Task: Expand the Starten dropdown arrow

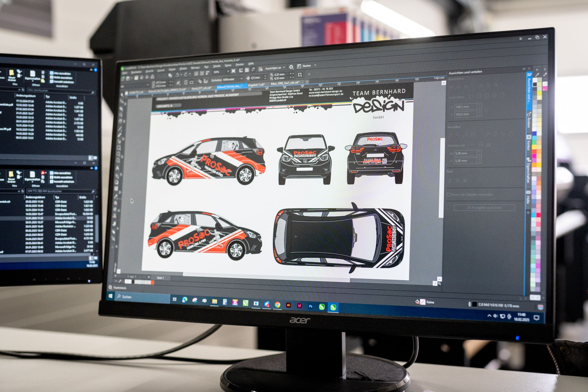Action: (x=315, y=65)
